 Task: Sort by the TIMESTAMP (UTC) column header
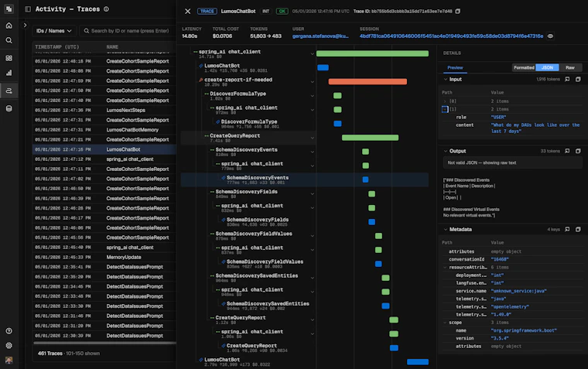point(57,47)
